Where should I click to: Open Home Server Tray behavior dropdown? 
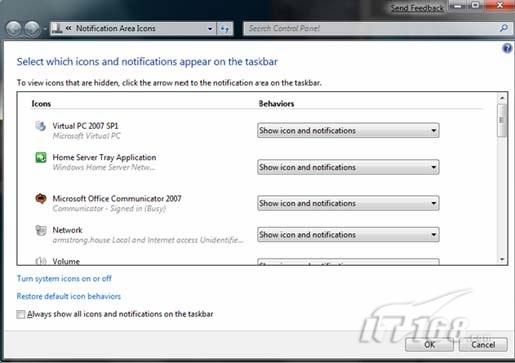[x=348, y=167]
